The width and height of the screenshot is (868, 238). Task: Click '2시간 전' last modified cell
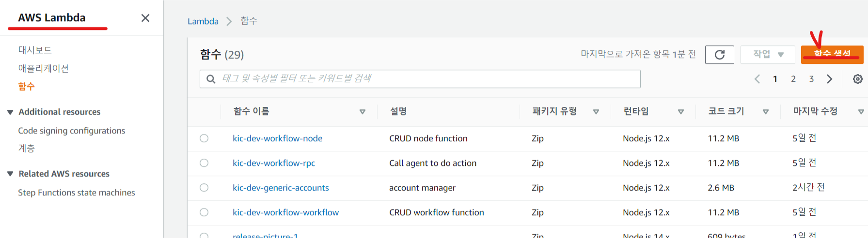[808, 187]
